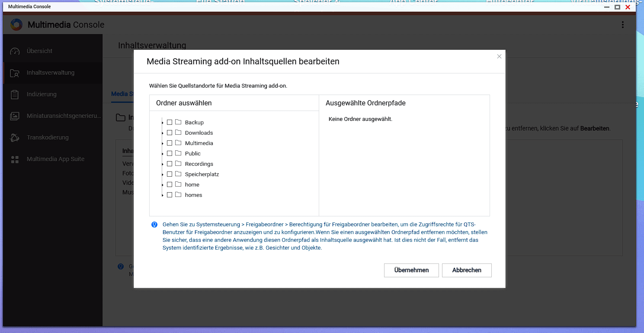
Task: Click the Backup folder icon
Action: coord(178,122)
